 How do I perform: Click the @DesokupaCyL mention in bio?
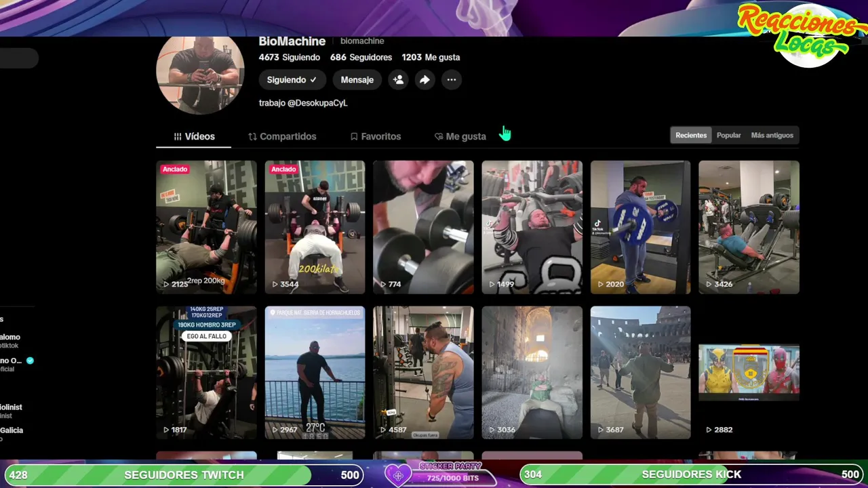click(317, 103)
